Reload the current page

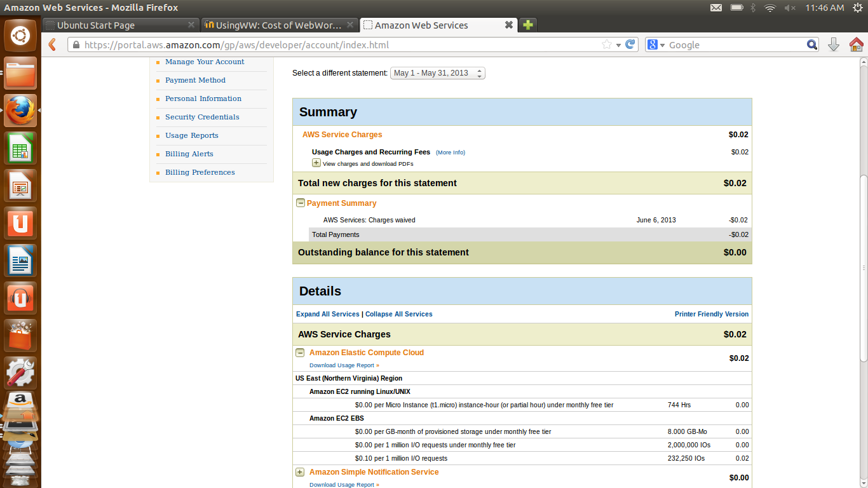pos(630,44)
